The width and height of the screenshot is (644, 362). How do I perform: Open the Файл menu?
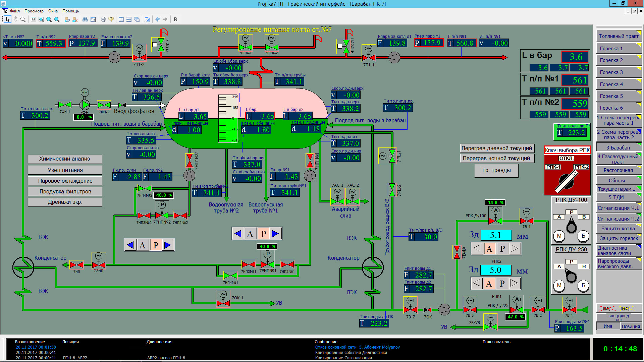point(15,11)
